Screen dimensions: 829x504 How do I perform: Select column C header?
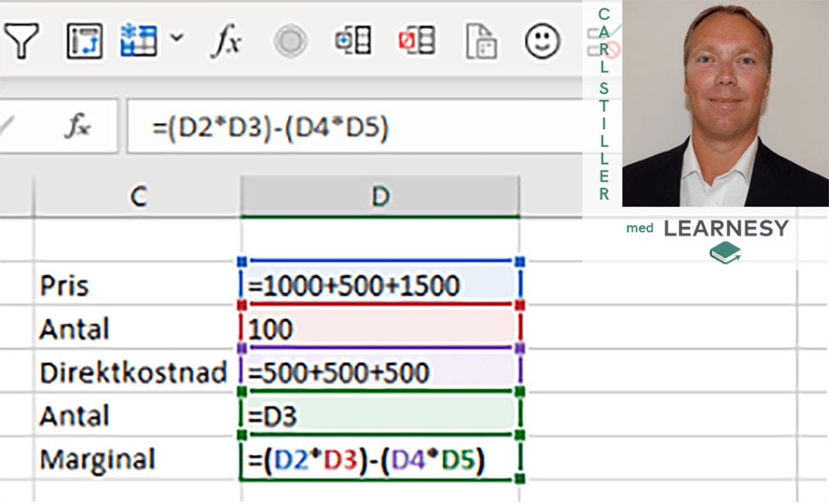(x=138, y=197)
